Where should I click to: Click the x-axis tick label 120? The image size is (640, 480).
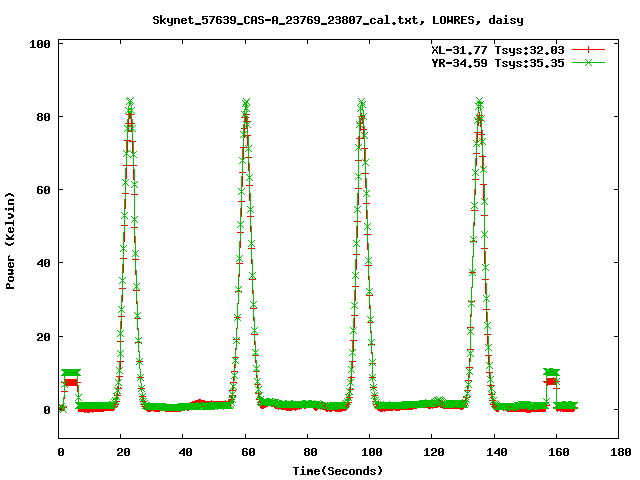[433, 452]
